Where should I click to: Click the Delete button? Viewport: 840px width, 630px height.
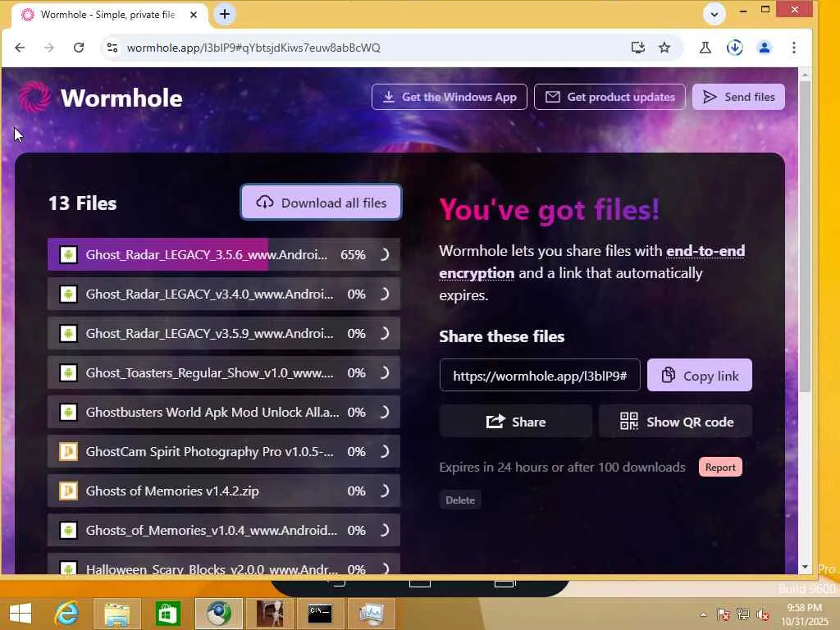(x=460, y=500)
